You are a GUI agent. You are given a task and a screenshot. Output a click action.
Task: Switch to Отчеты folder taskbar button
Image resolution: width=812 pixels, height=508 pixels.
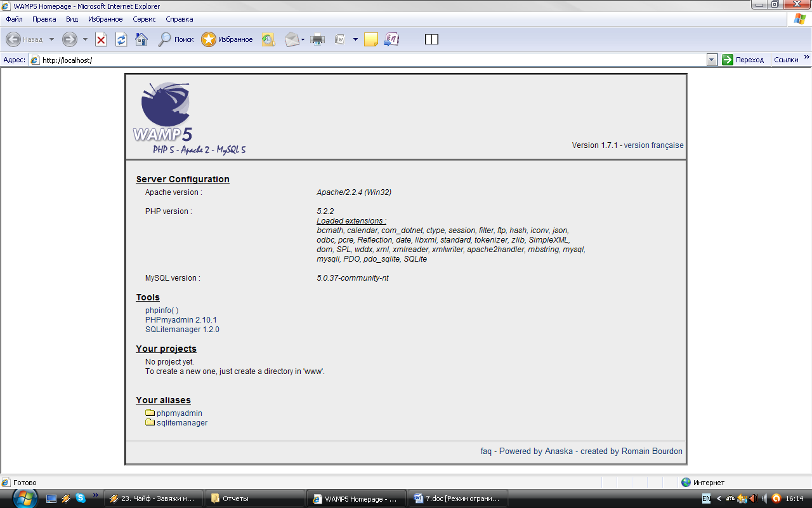254,498
